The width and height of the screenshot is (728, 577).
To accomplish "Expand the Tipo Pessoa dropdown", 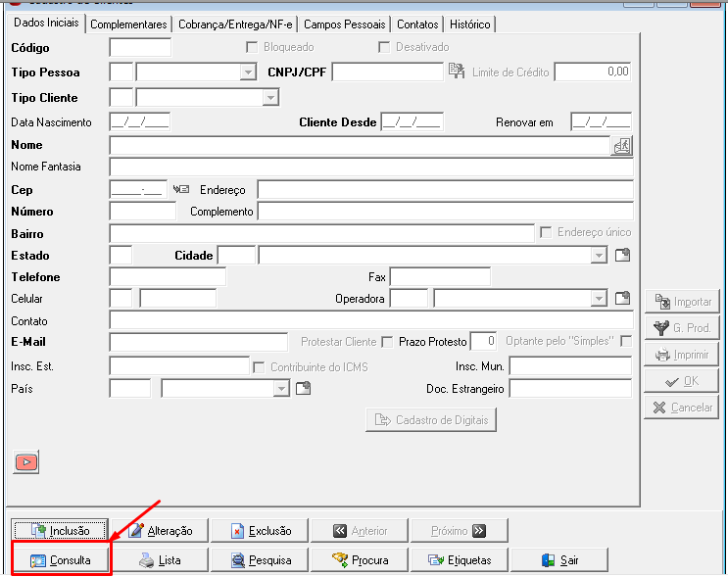I will (x=249, y=72).
